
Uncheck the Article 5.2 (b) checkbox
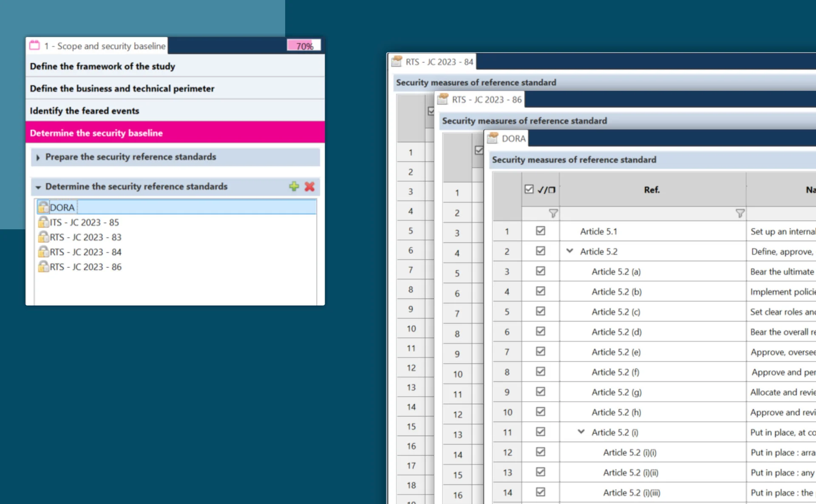pyautogui.click(x=541, y=291)
